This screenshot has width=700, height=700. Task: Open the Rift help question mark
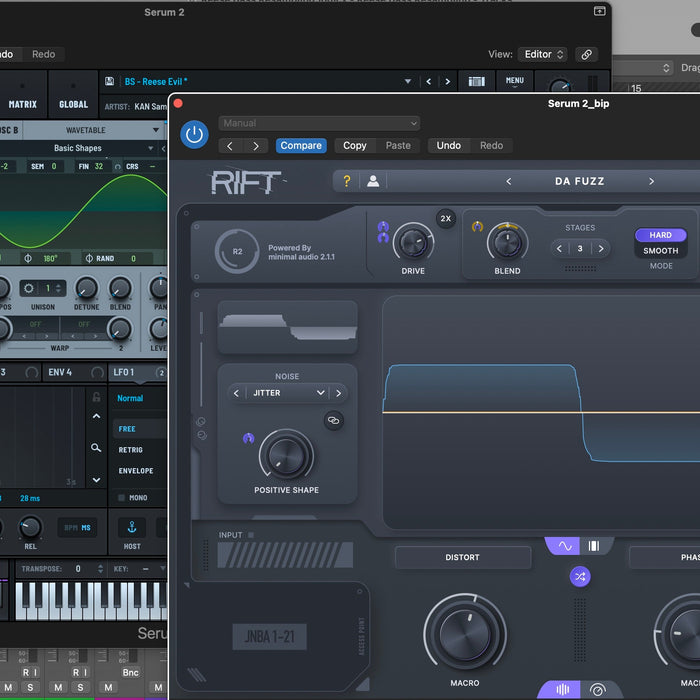pos(346,181)
